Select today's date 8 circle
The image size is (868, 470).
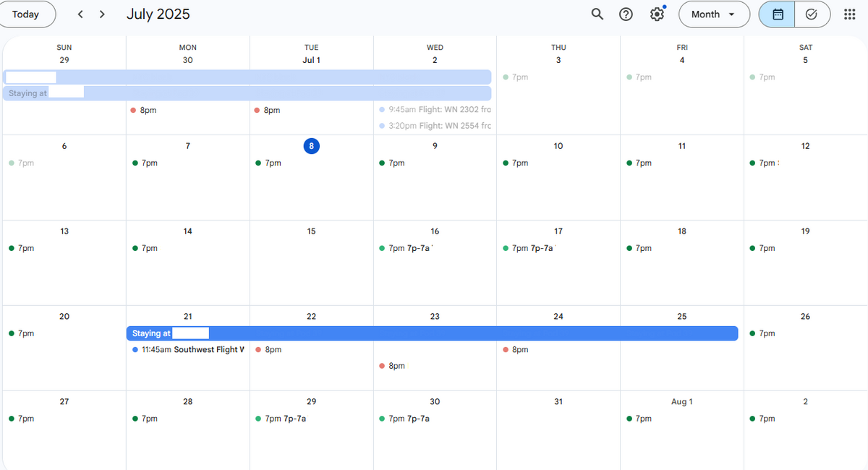(x=311, y=146)
